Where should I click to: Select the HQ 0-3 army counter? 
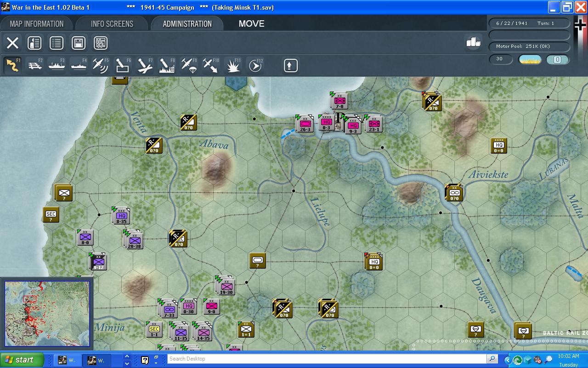click(327, 122)
